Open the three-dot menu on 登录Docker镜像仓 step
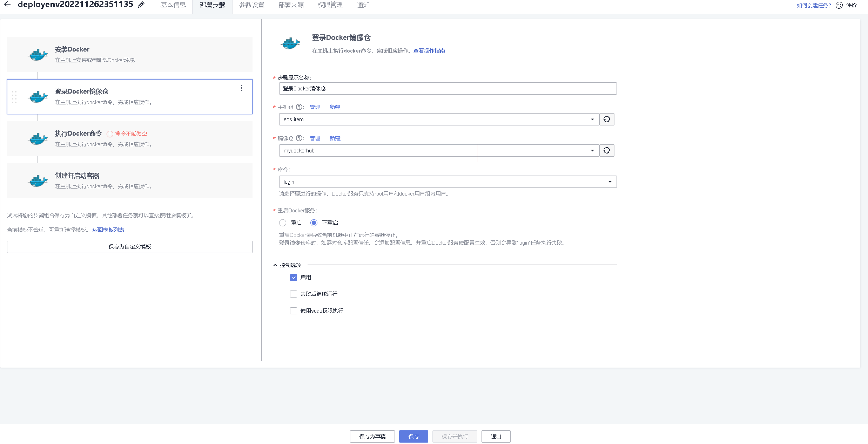This screenshot has width=868, height=444. coord(242,88)
